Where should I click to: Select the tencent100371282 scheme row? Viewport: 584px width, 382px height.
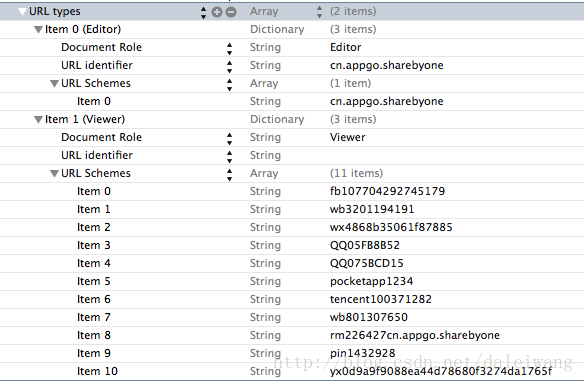click(x=292, y=299)
